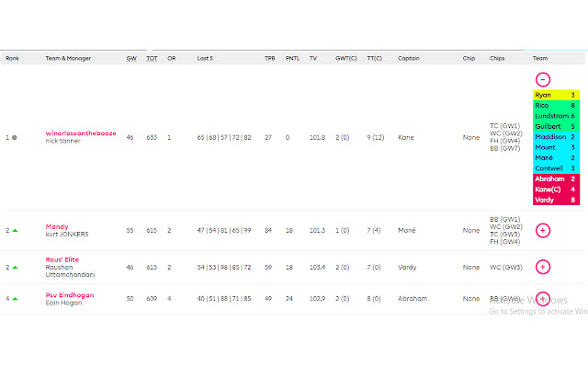Select the green Lundstram defender cell
The height and width of the screenshot is (368, 588).
coord(555,116)
